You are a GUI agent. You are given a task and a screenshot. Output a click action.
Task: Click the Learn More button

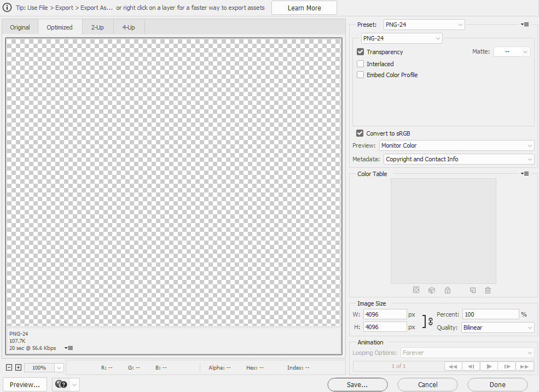click(304, 8)
